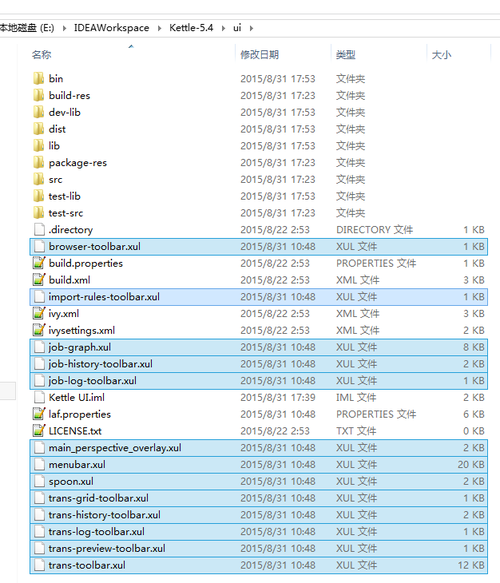Viewport: 500px width, 583px height.
Task: Click 6 KB size of laf.properties
Action: pos(474,414)
